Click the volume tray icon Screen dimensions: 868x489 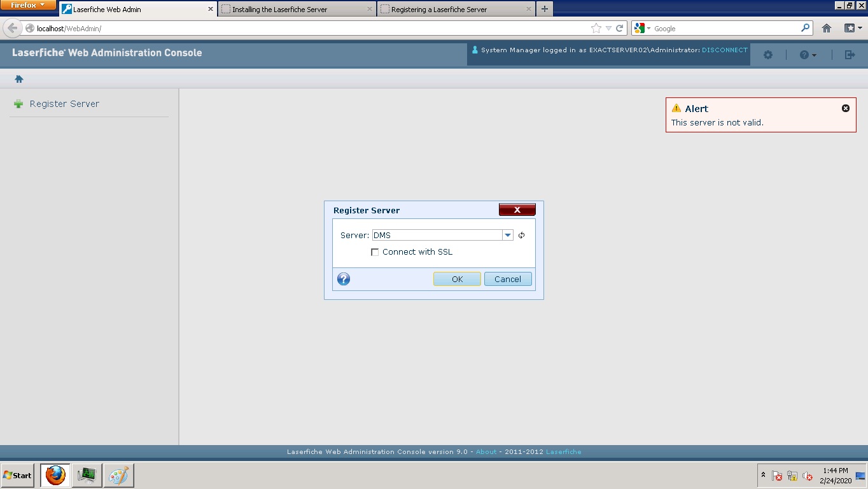808,476
